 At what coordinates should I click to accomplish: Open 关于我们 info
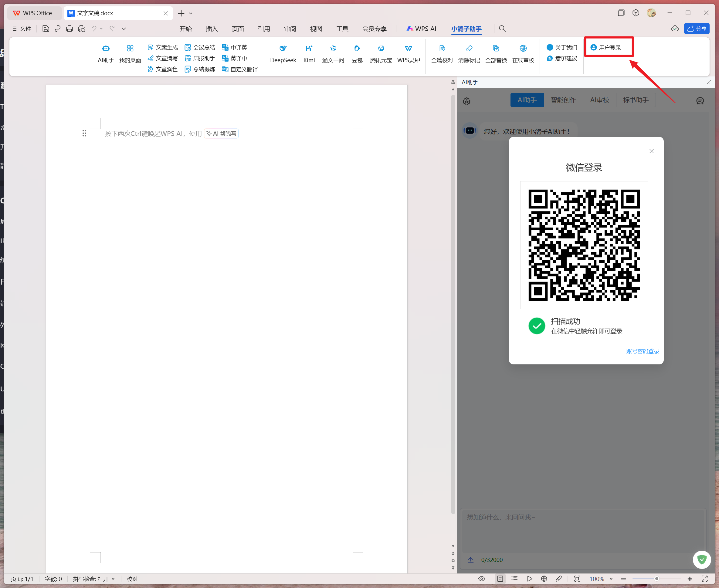pyautogui.click(x=562, y=47)
